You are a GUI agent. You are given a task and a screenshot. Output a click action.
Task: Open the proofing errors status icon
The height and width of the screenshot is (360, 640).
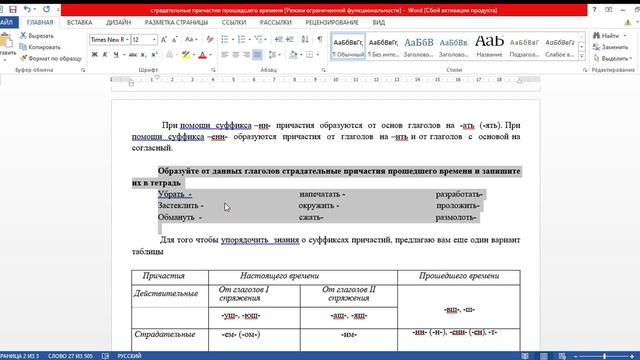click(x=105, y=356)
